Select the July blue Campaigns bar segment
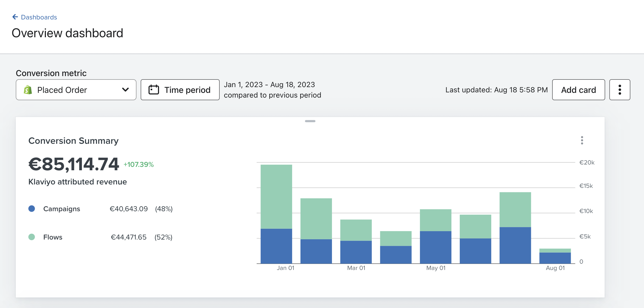 pos(515,245)
